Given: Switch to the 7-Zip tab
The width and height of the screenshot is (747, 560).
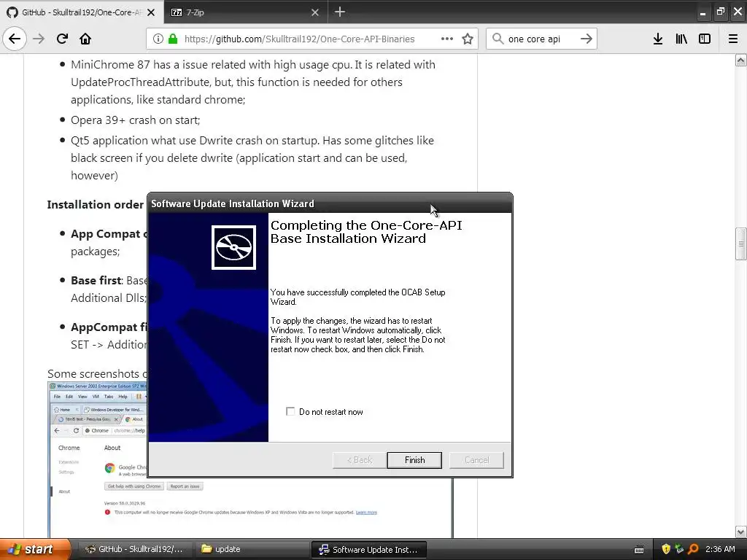Looking at the screenshot, I should tap(246, 12).
